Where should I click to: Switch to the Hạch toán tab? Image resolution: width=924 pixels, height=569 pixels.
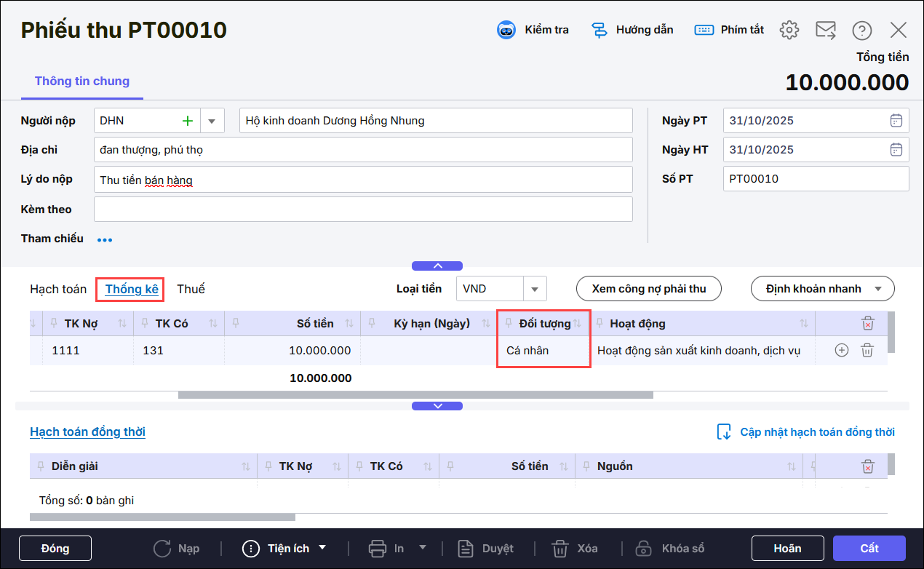(x=58, y=289)
